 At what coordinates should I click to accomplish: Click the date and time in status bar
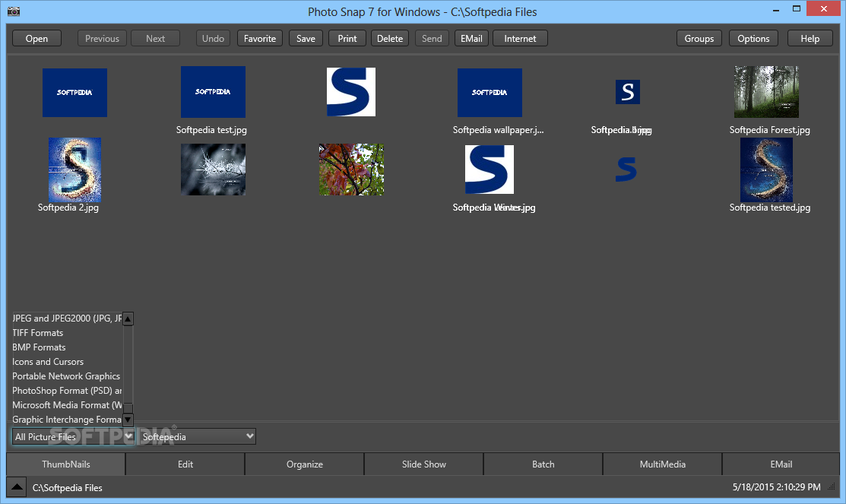(x=776, y=487)
